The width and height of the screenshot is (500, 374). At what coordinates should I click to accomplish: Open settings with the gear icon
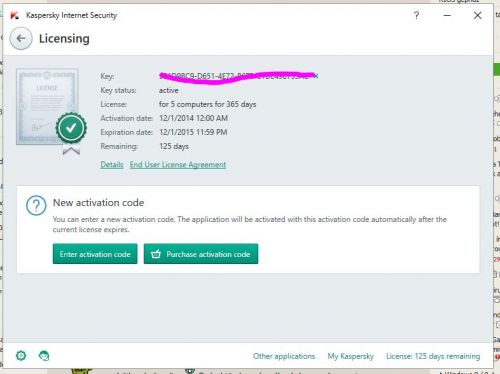(21, 356)
